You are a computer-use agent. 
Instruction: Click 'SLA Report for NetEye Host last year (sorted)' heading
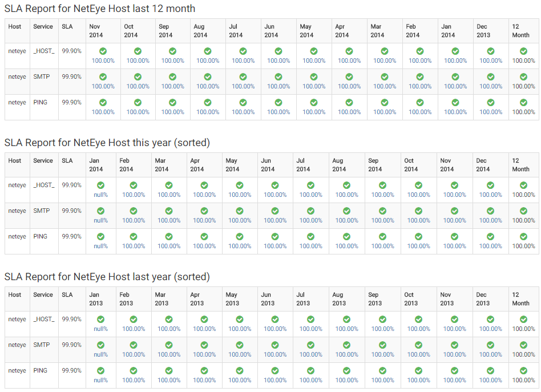click(x=107, y=277)
